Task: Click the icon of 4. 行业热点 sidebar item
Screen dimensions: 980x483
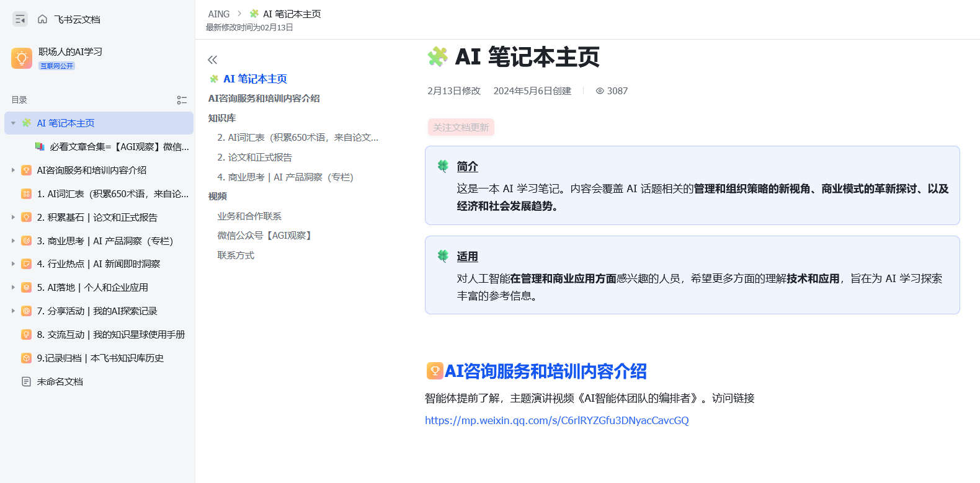Action: pos(26,264)
